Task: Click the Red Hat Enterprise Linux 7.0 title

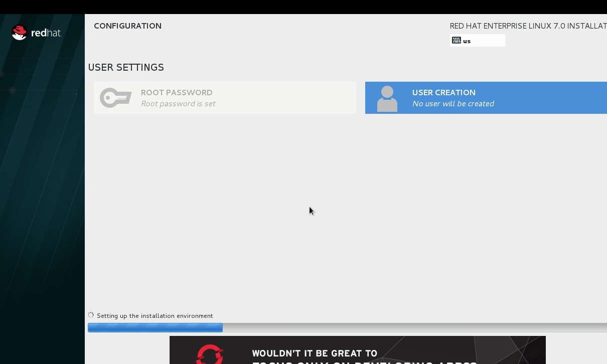Action: point(528,26)
